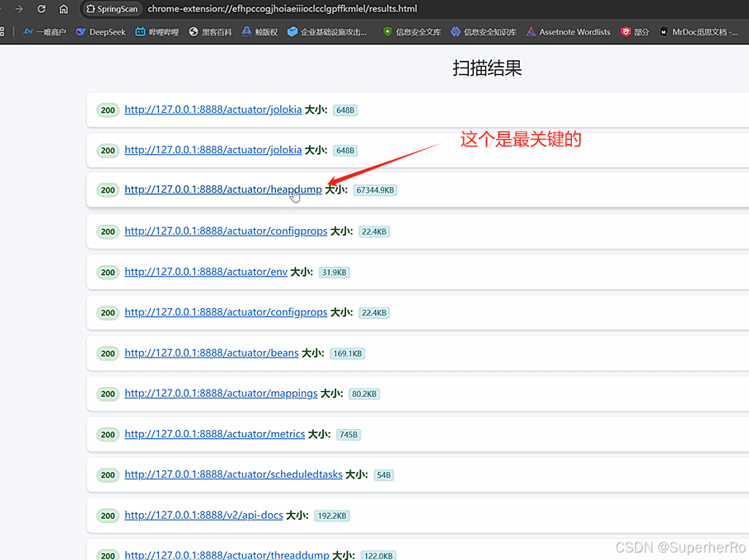
Task: Open the 黑客百科 bookmark
Action: 211,32
